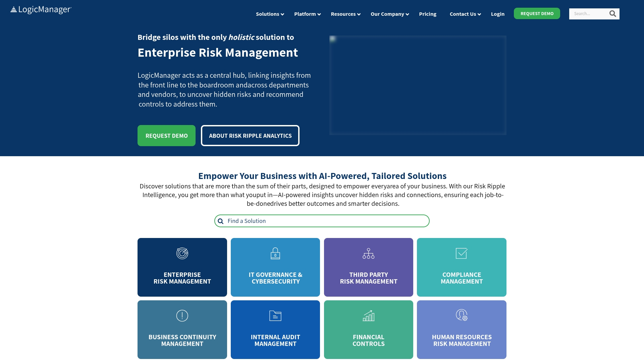Click the hero Request Demo button
This screenshot has width=644, height=362.
pyautogui.click(x=166, y=136)
